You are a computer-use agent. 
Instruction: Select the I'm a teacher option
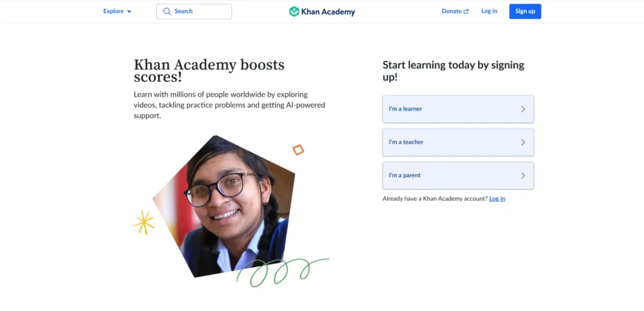458,143
